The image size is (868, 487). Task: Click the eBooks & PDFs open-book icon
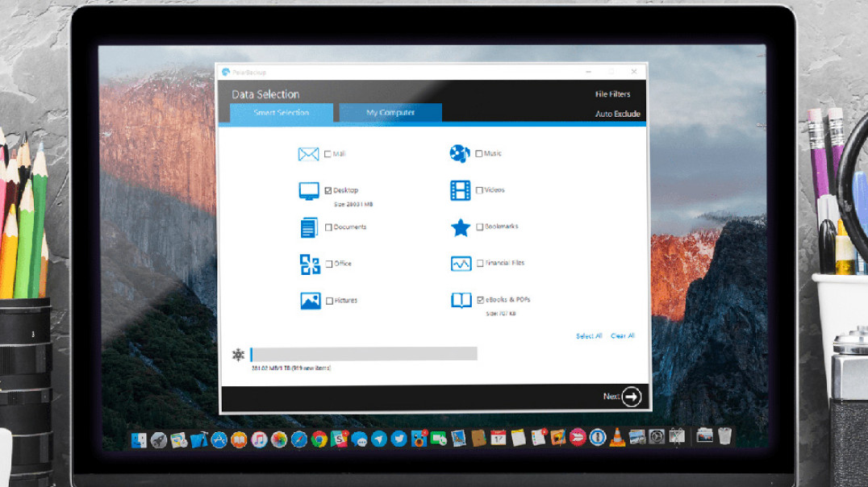(461, 301)
